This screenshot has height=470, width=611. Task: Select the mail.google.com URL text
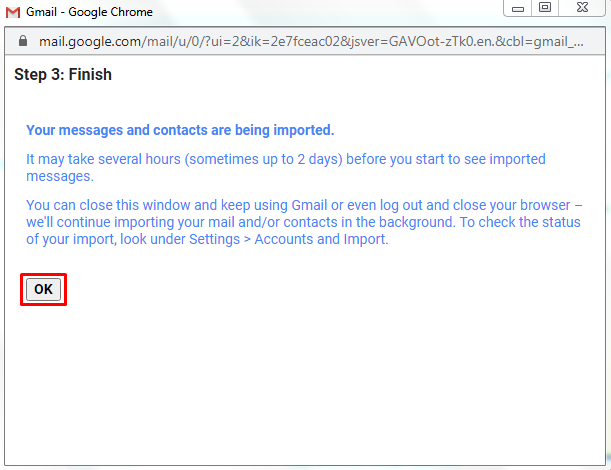(311, 41)
